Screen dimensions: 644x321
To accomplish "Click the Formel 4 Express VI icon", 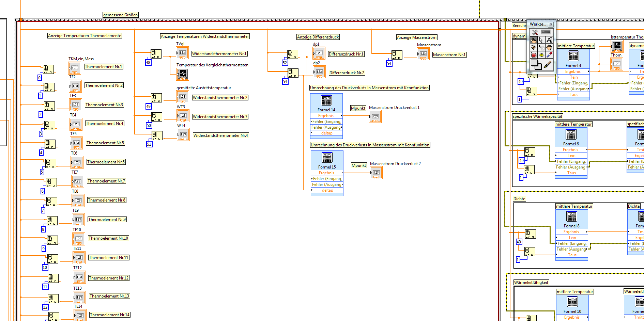I will [573, 56].
